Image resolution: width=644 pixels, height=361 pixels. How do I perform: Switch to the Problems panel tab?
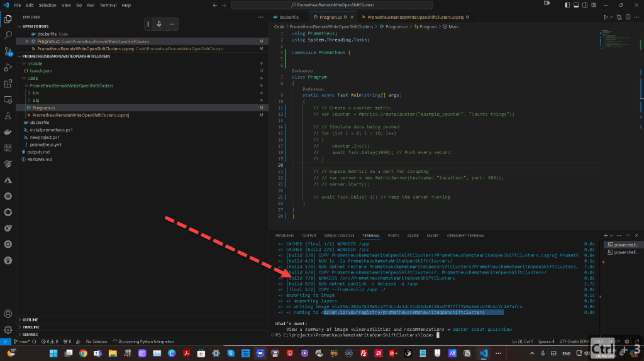pos(284,236)
